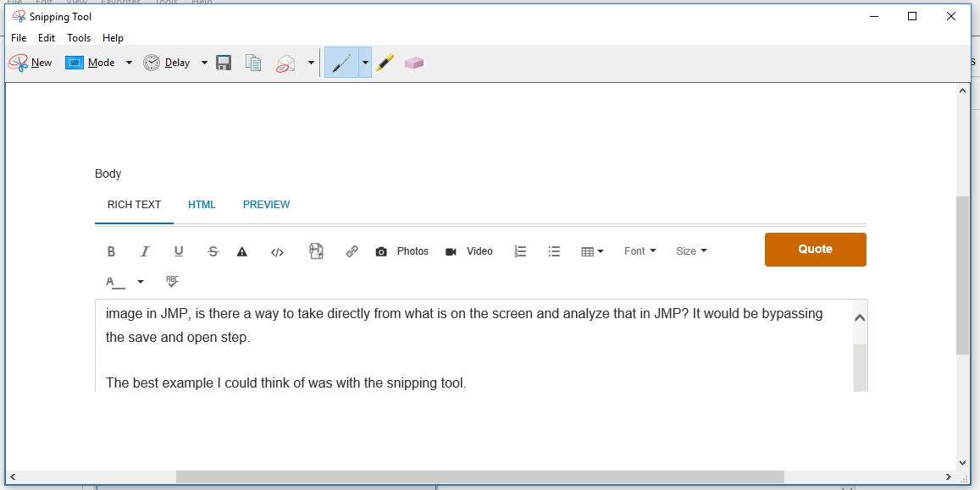This screenshot has width=980, height=490.
Task: Open the snip Mode dropdown
Action: point(129,62)
